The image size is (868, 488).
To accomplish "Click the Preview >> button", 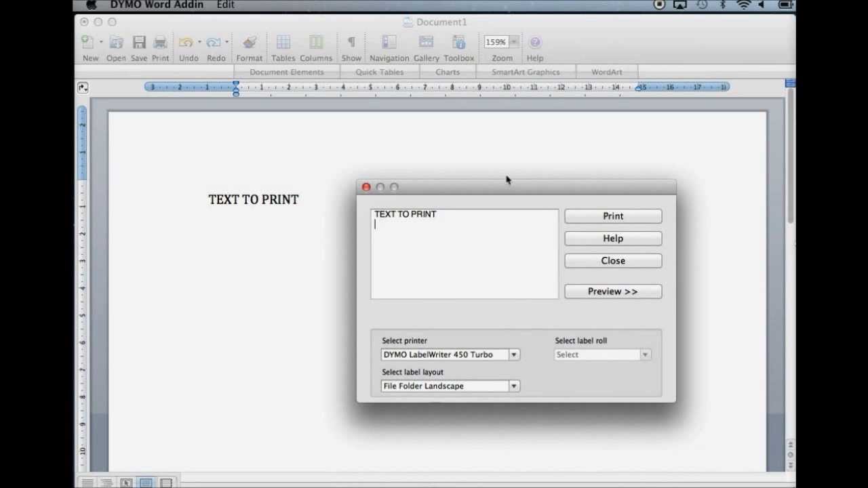I will pyautogui.click(x=613, y=291).
